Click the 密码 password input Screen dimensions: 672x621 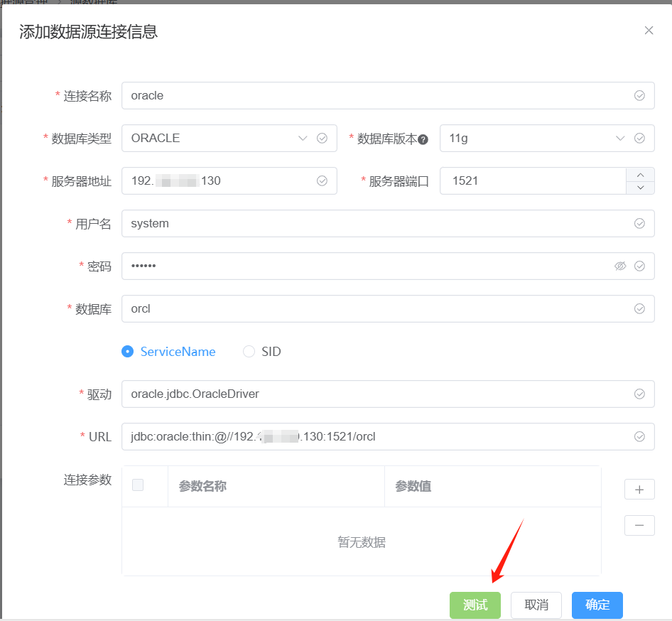[388, 266]
